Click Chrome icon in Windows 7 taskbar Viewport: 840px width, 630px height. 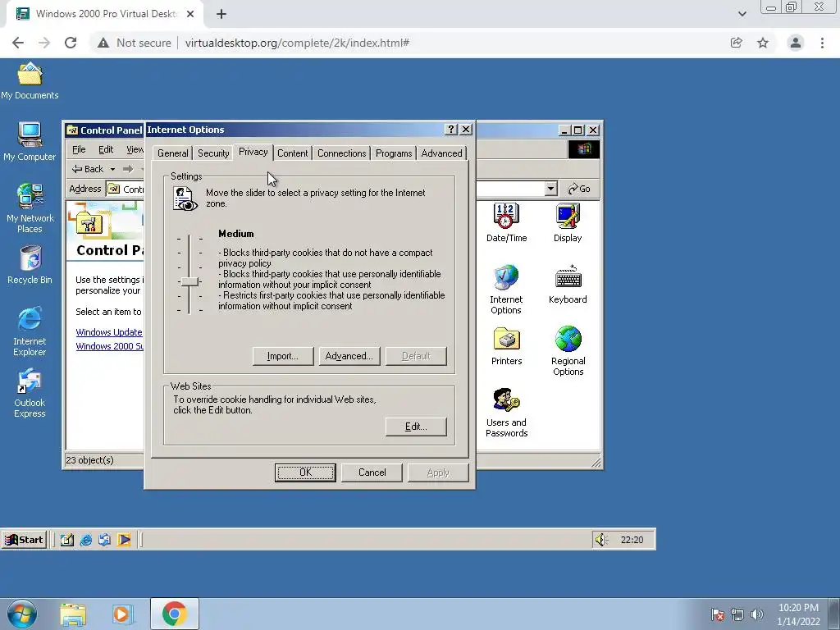tap(174, 614)
